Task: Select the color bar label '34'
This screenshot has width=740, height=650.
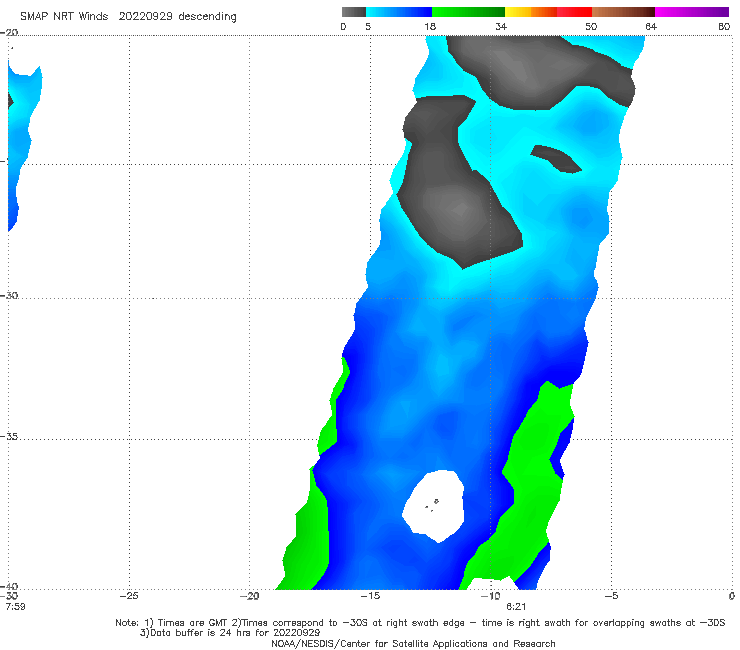Action: pos(501,27)
